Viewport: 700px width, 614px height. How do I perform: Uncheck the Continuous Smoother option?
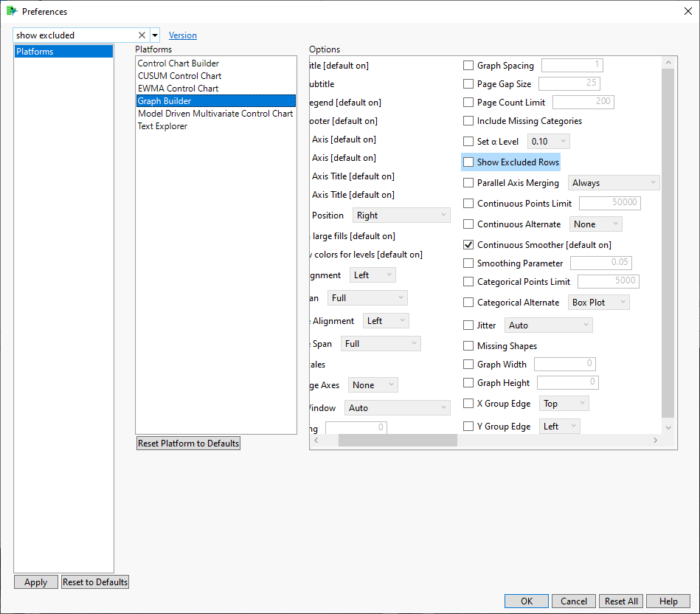(x=468, y=245)
